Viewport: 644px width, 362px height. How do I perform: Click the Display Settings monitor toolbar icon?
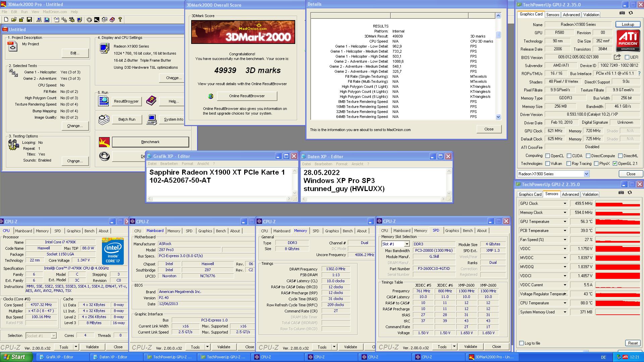point(79,19)
